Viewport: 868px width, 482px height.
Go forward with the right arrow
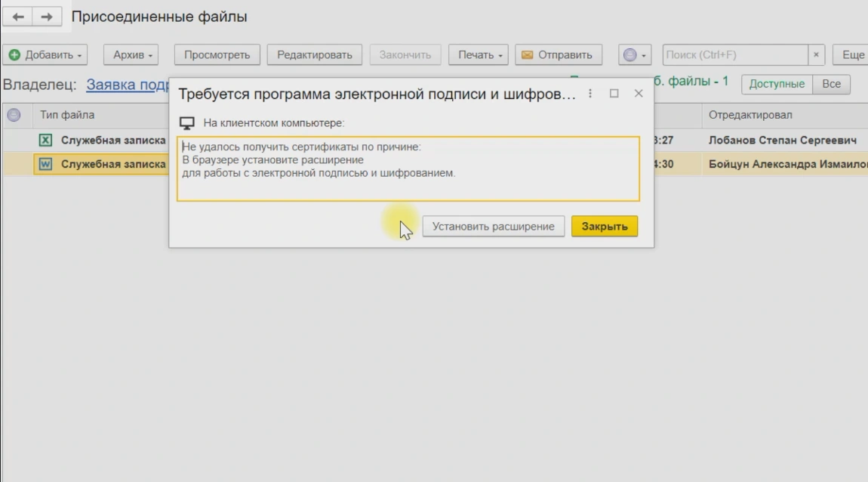coord(47,17)
